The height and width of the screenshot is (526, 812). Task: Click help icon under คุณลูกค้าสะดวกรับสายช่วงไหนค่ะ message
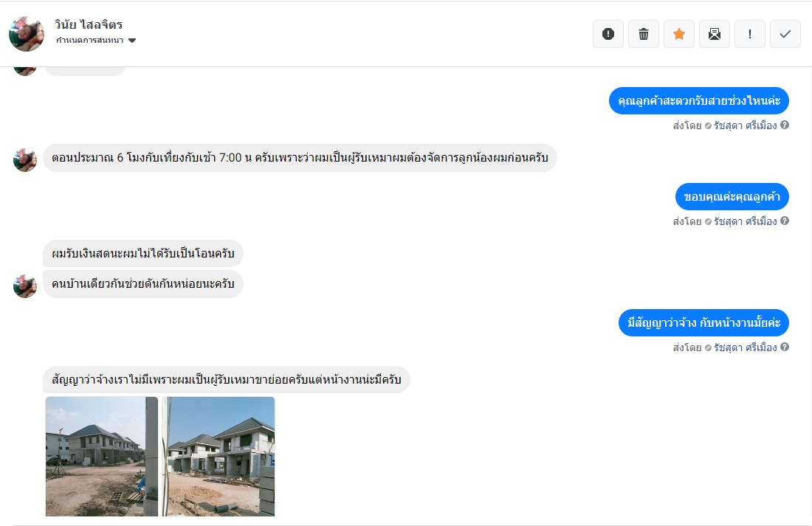pos(785,125)
